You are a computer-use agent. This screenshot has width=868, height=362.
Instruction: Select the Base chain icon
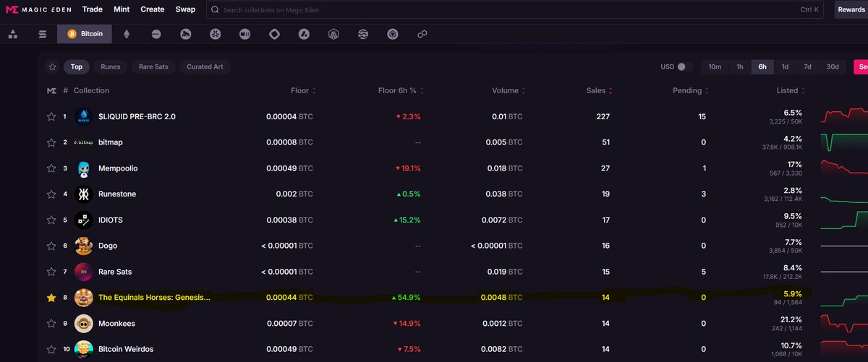point(156,34)
